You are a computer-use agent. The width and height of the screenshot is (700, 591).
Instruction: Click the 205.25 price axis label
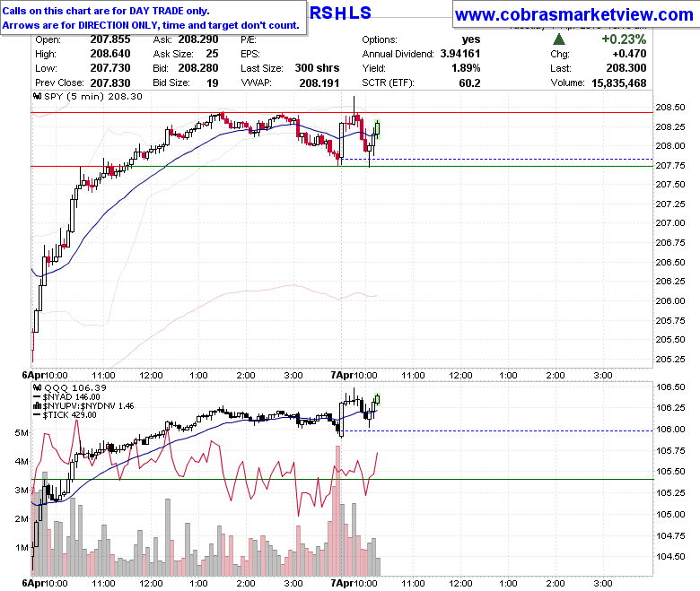pos(670,360)
